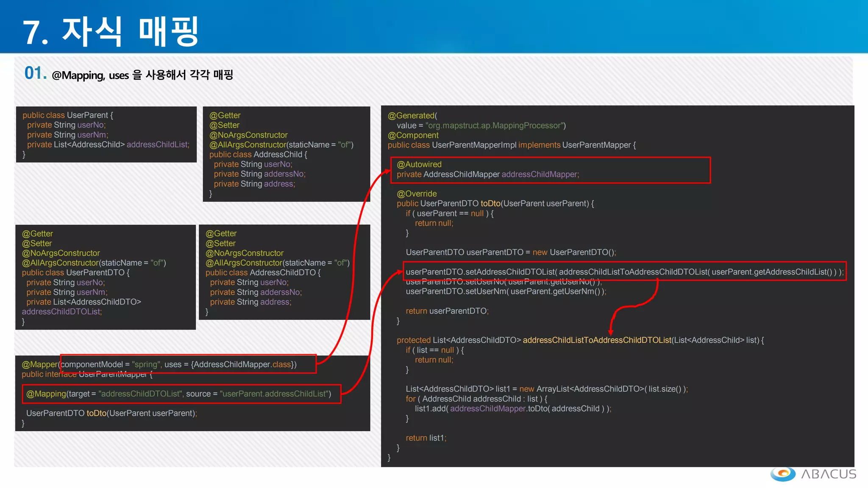This screenshot has width=868, height=488.
Task: Click the setAddressChildDTOList highlighted code line
Action: coord(624,272)
